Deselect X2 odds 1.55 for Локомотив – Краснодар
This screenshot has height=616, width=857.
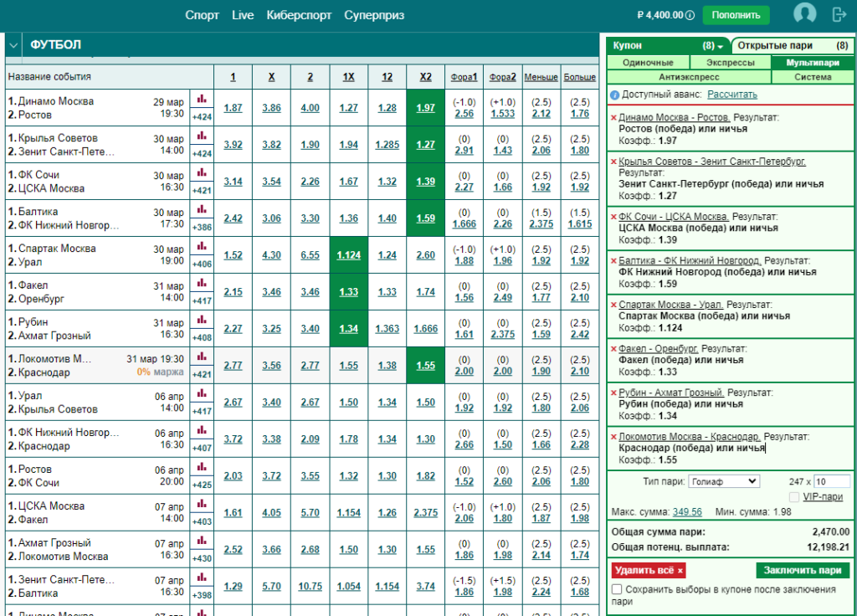click(426, 366)
